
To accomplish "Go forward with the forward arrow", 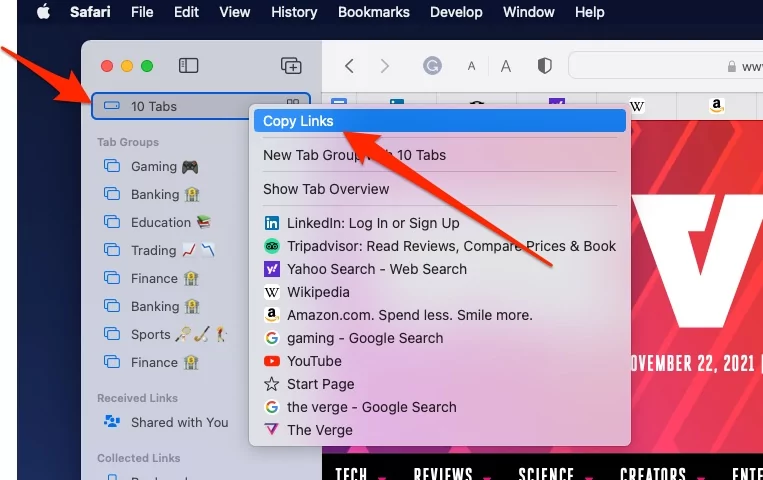I will click(x=384, y=66).
